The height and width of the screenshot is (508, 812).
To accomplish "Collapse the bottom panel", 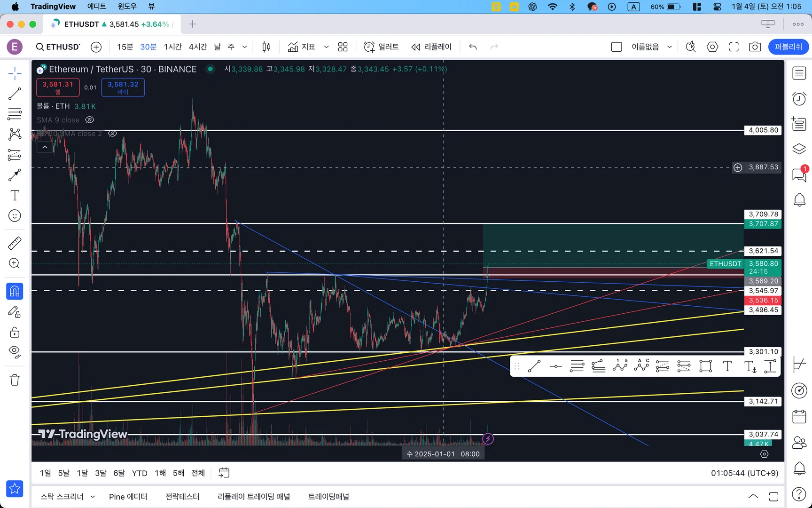I will 753,496.
